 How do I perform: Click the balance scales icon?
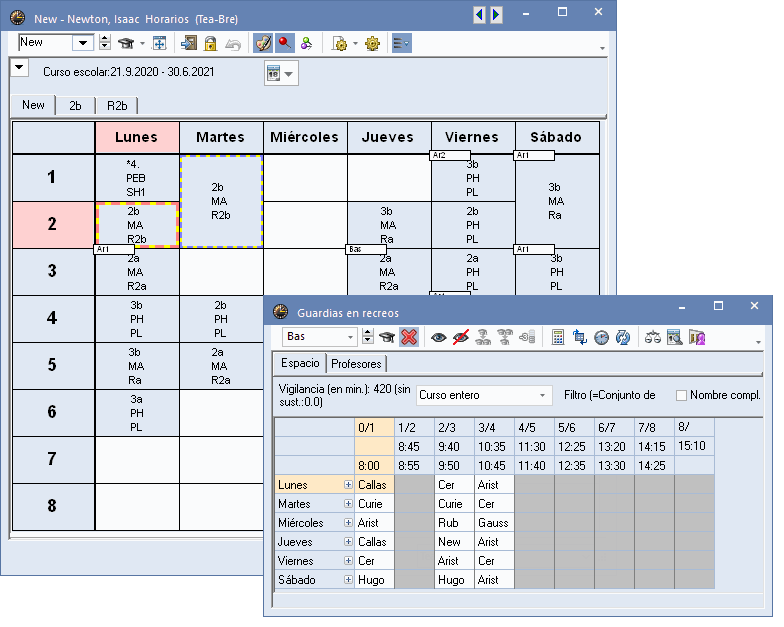[x=652, y=338]
